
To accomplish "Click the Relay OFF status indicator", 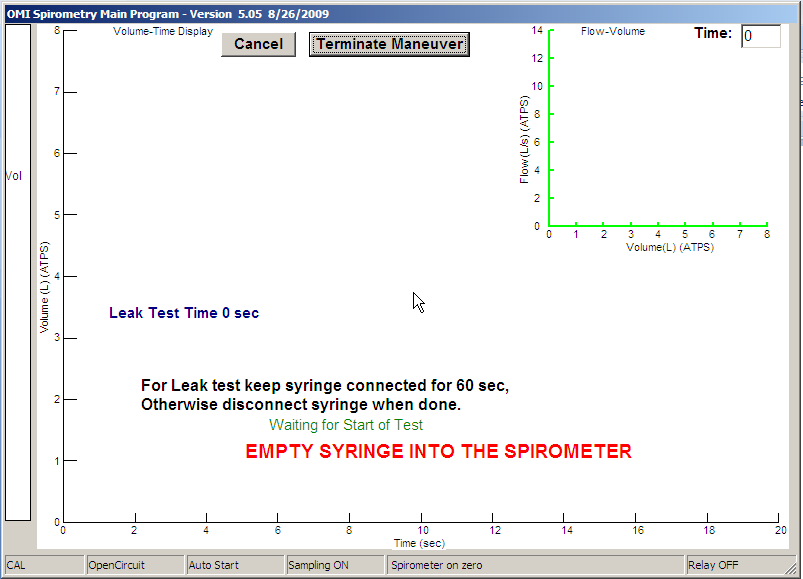I will 738,565.
